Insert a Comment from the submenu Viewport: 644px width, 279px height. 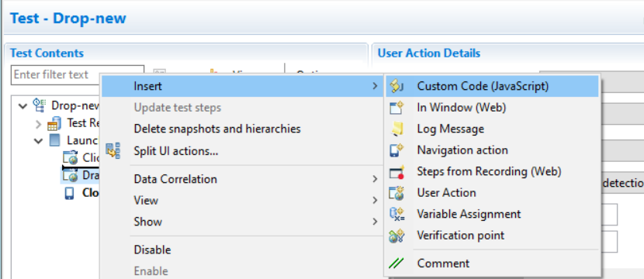(492, 263)
